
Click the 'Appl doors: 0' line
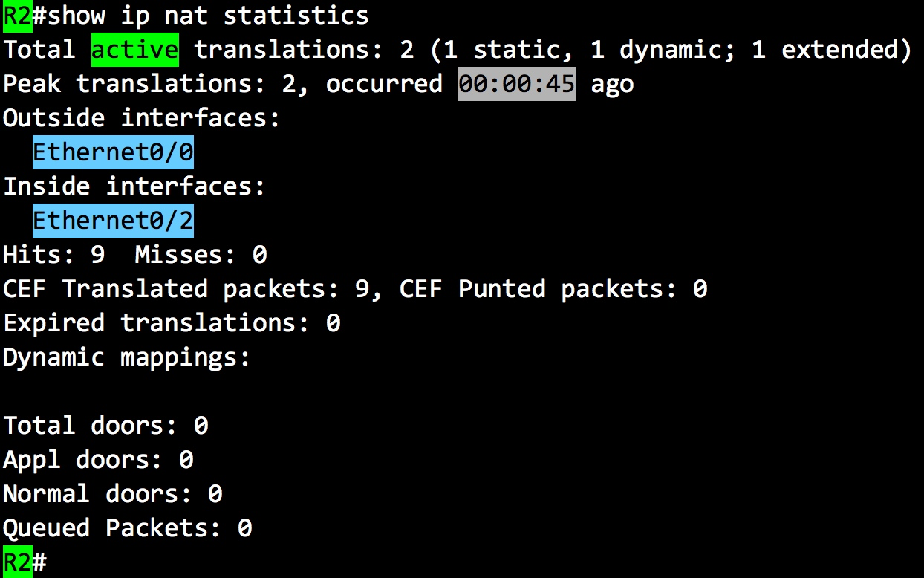(x=98, y=460)
